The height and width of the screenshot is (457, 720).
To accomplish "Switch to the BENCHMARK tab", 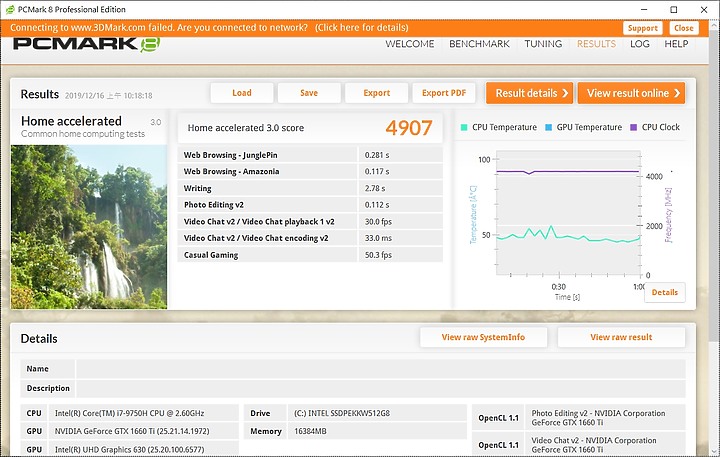I will [479, 44].
